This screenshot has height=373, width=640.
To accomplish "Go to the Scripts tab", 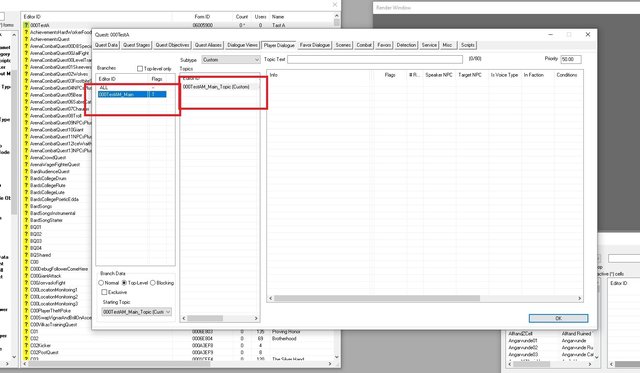I will [x=468, y=45].
